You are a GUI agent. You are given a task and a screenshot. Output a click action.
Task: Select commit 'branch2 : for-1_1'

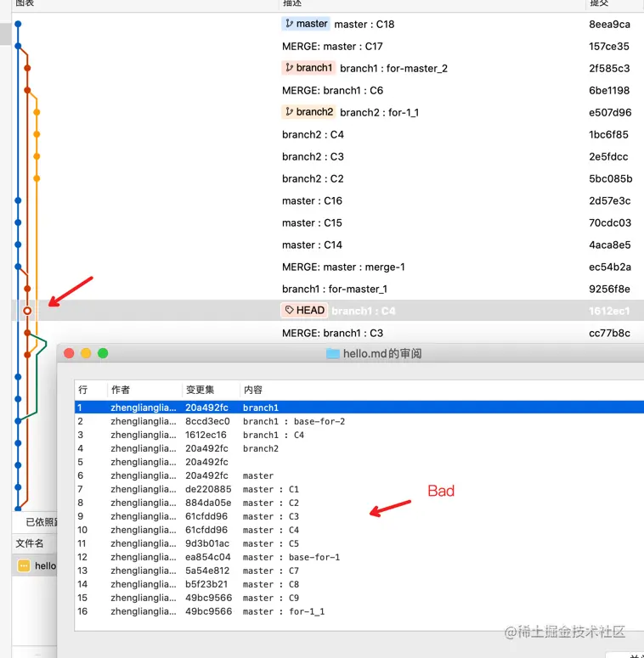coord(380,112)
